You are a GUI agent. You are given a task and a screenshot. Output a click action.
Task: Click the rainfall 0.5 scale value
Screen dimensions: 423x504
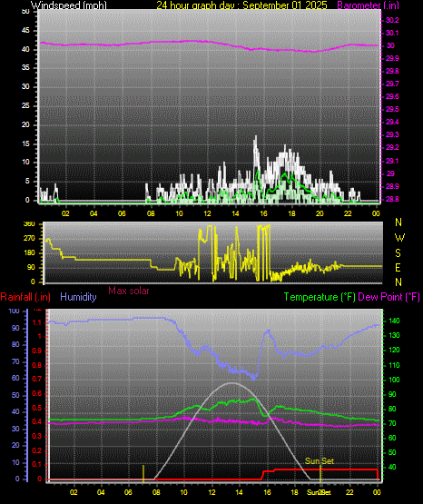click(x=37, y=408)
